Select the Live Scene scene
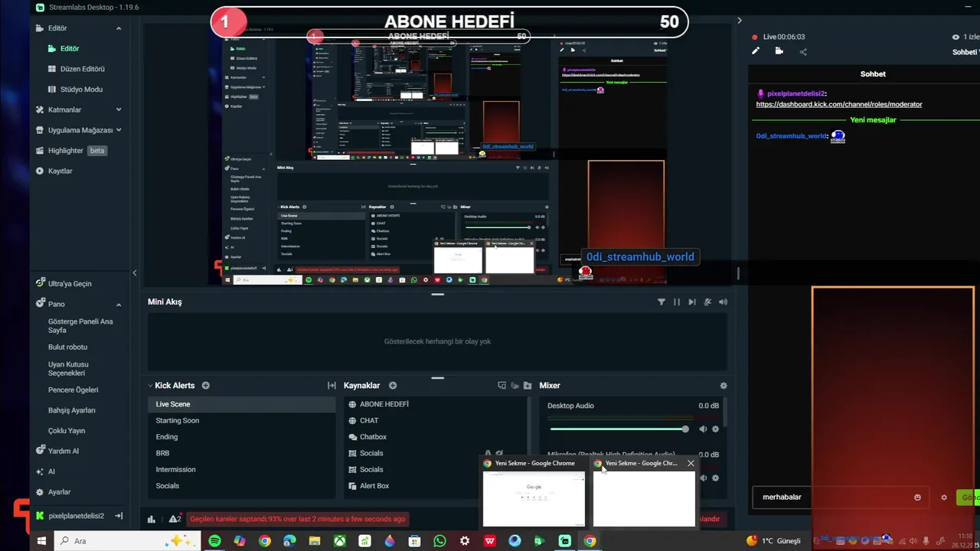The image size is (980, 551). tap(241, 404)
